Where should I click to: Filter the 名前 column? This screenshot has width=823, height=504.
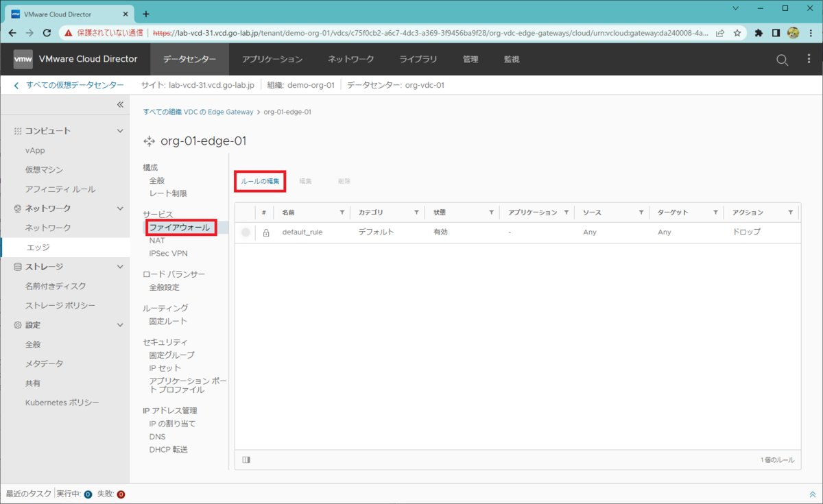[x=342, y=213]
